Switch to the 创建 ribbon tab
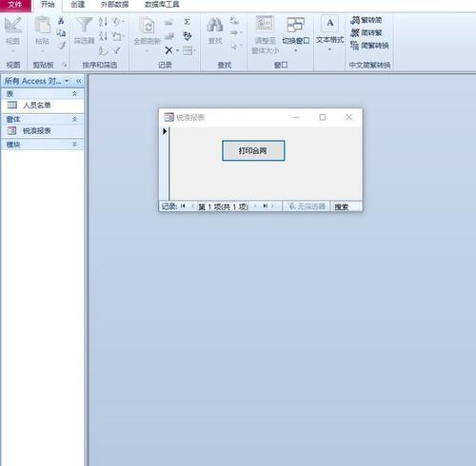This screenshot has height=466, width=476. click(78, 5)
